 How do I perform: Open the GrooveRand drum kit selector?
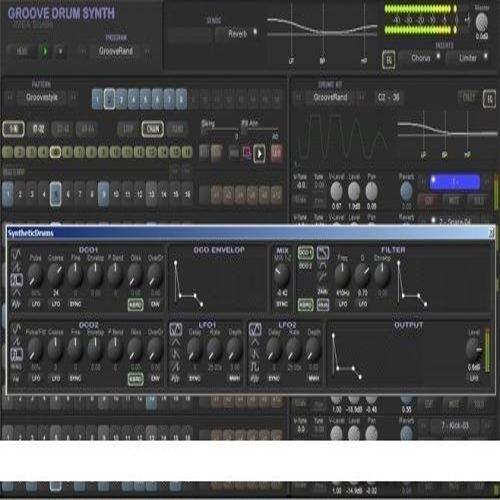tap(330, 97)
